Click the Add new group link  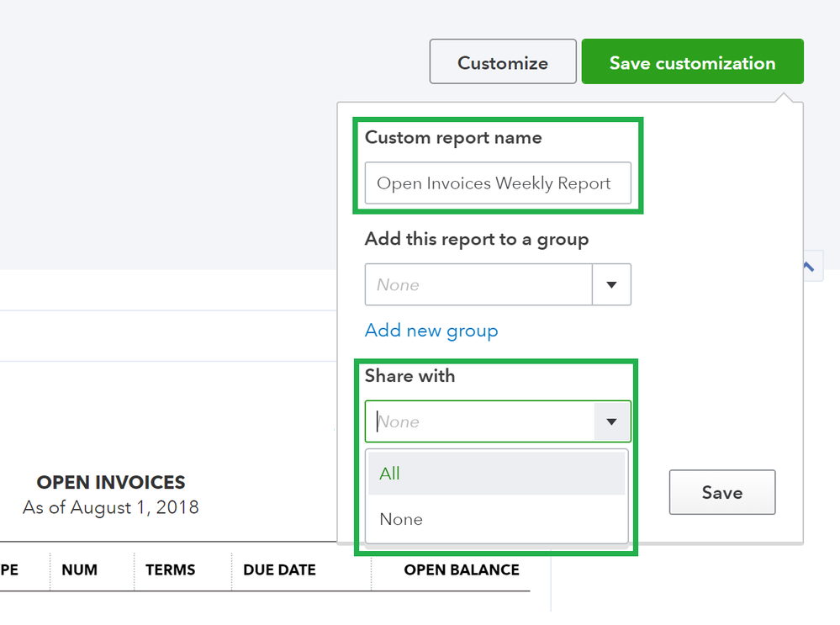click(431, 331)
